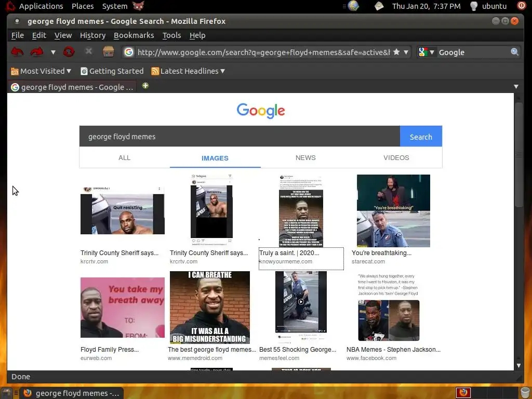Open the Bookmarks menu
The height and width of the screenshot is (399, 532).
(134, 35)
